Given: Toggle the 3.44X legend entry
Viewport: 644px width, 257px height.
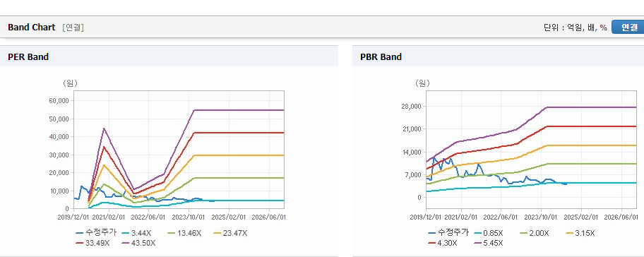Looking at the screenshot, I should coord(137,233).
